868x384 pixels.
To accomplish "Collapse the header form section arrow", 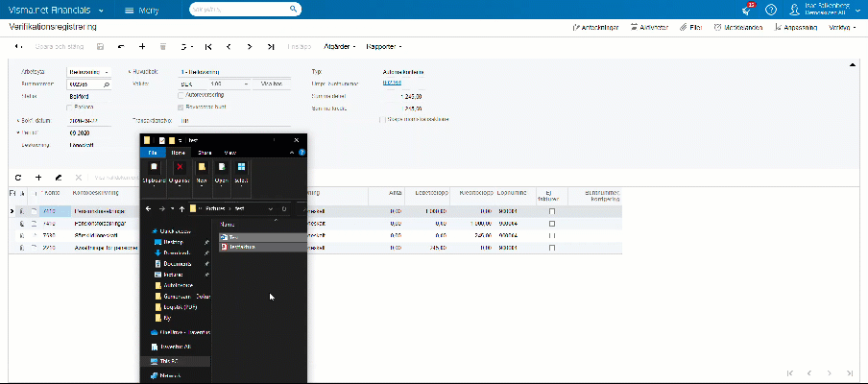I will click(854, 65).
